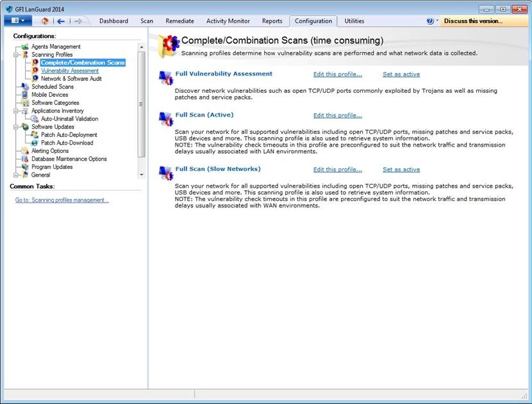
Task: Open the Reports tab
Action: 272,21
